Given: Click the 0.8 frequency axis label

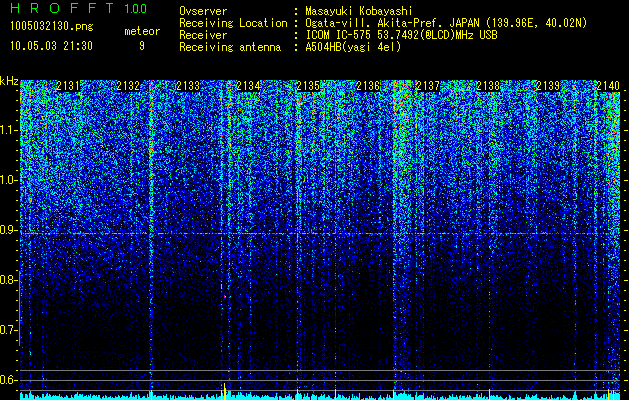Looking at the screenshot, I should coord(9,280).
